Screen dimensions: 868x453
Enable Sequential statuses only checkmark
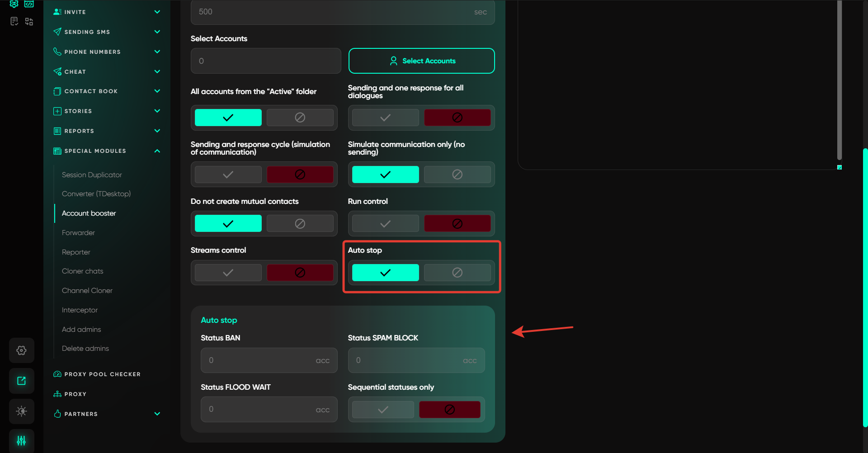383,410
